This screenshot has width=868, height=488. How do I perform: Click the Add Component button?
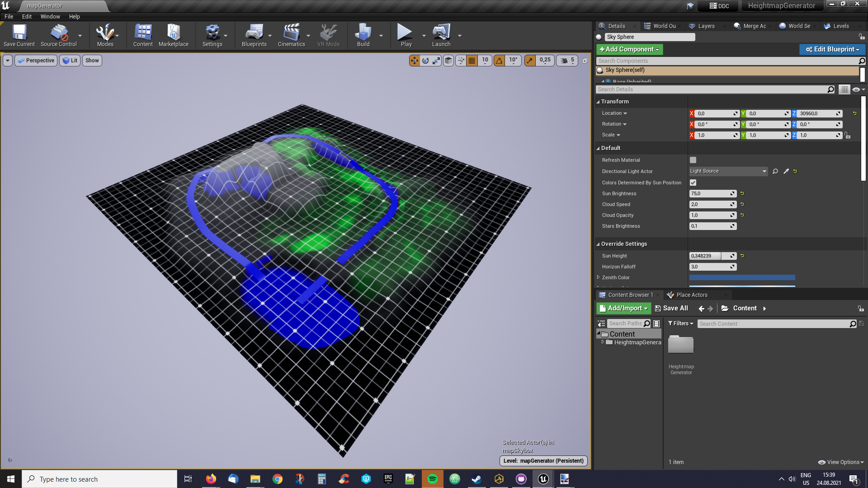point(629,49)
